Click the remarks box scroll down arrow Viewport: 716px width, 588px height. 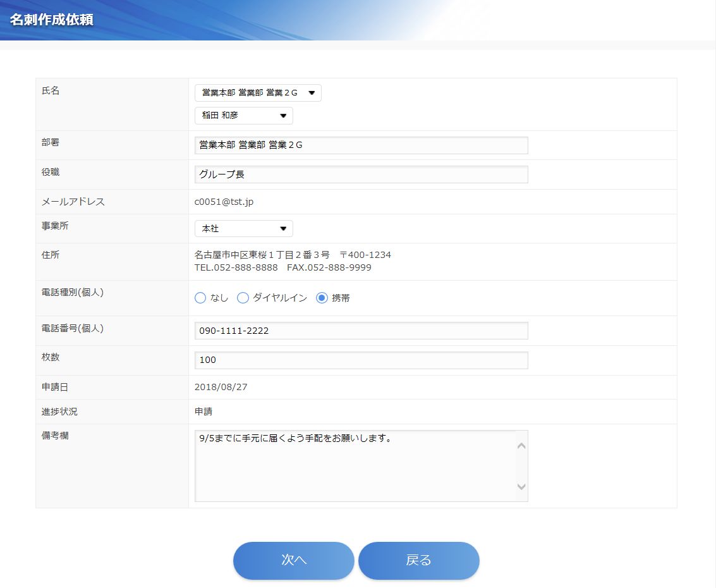pos(521,487)
